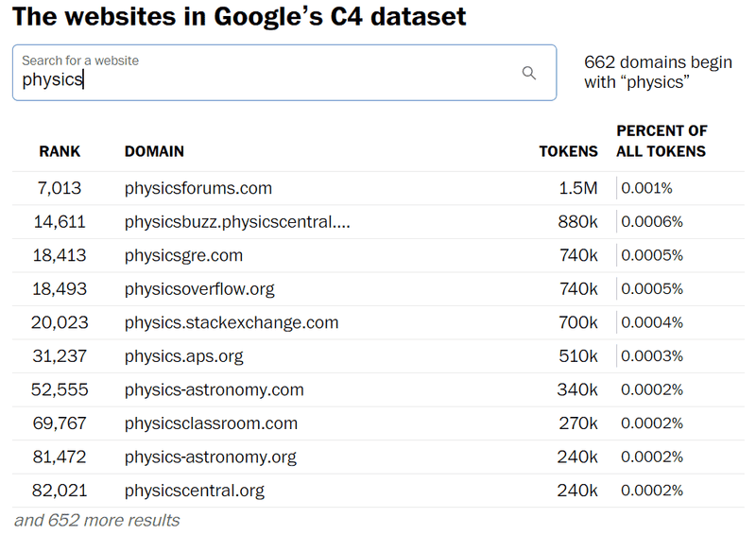Click the percent bar for physicsforums.com

pyautogui.click(x=618, y=188)
